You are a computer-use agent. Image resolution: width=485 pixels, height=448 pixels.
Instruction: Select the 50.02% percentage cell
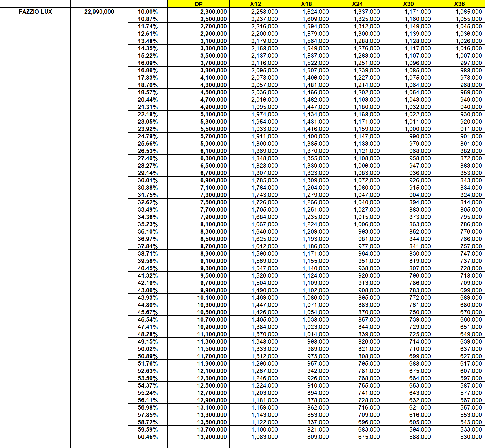click(148, 349)
